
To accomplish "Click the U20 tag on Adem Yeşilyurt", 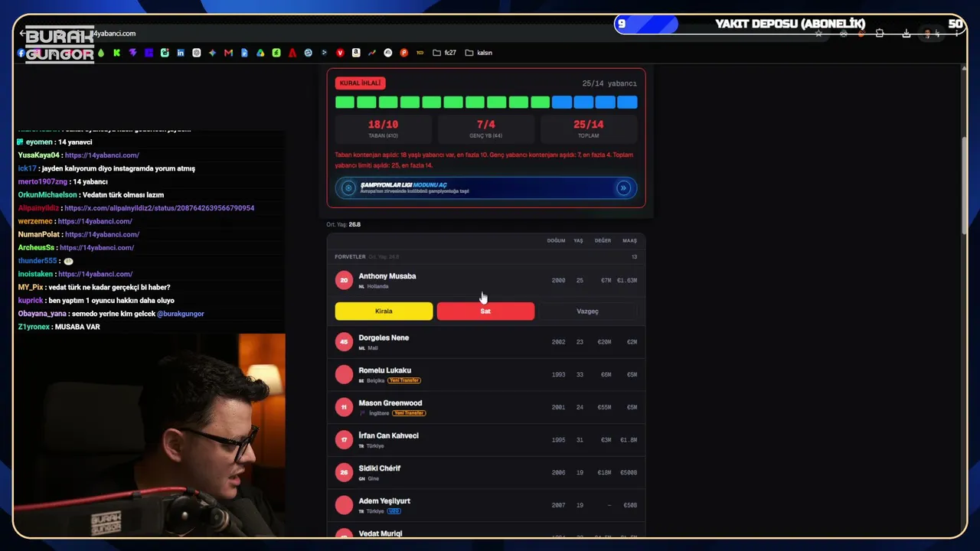I will click(394, 511).
